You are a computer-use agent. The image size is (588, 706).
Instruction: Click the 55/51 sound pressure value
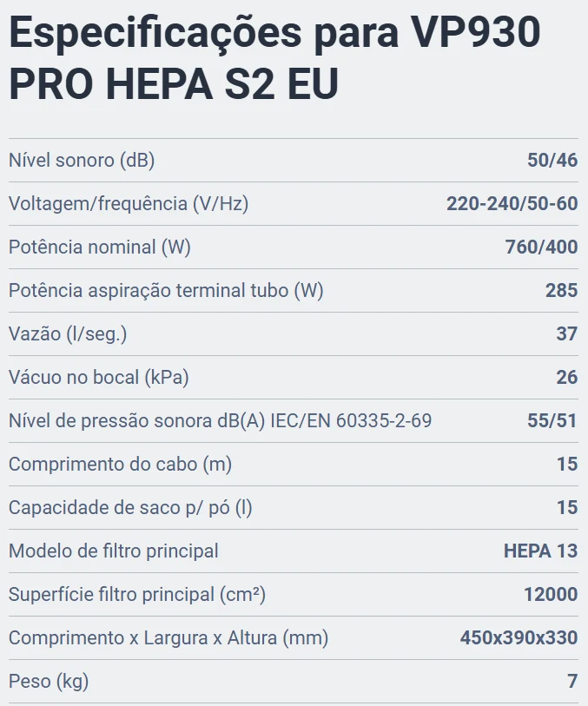pyautogui.click(x=552, y=421)
